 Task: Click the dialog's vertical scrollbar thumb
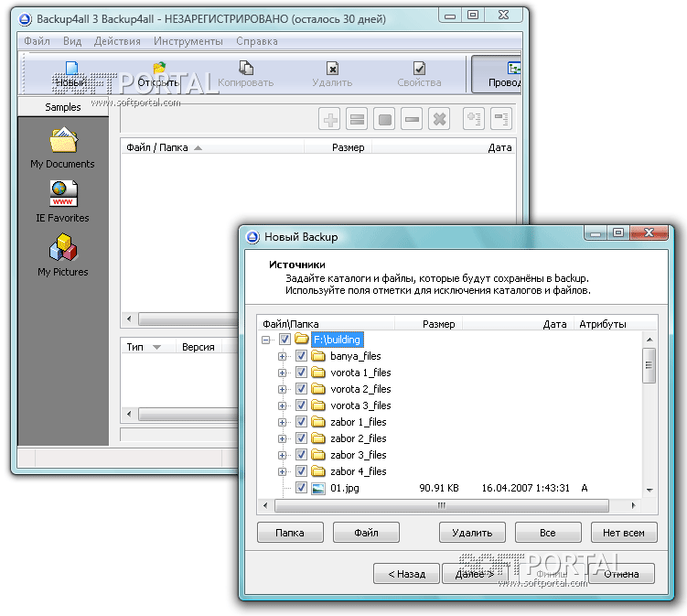(649, 365)
